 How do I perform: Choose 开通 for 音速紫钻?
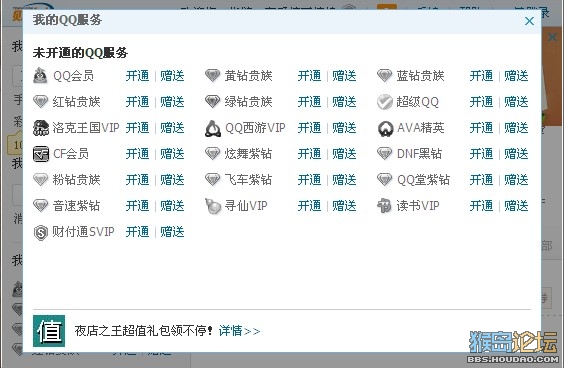tap(137, 206)
